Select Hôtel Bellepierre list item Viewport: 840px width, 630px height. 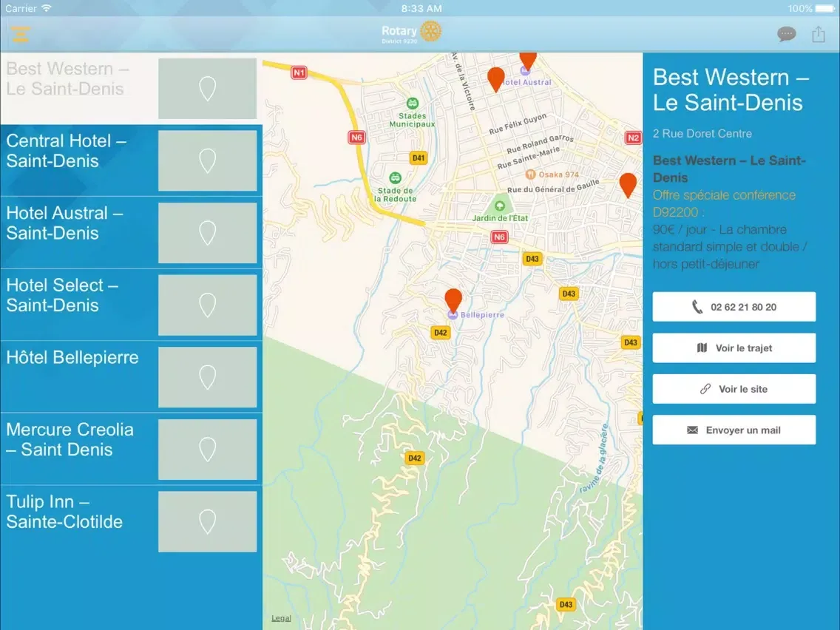point(132,377)
